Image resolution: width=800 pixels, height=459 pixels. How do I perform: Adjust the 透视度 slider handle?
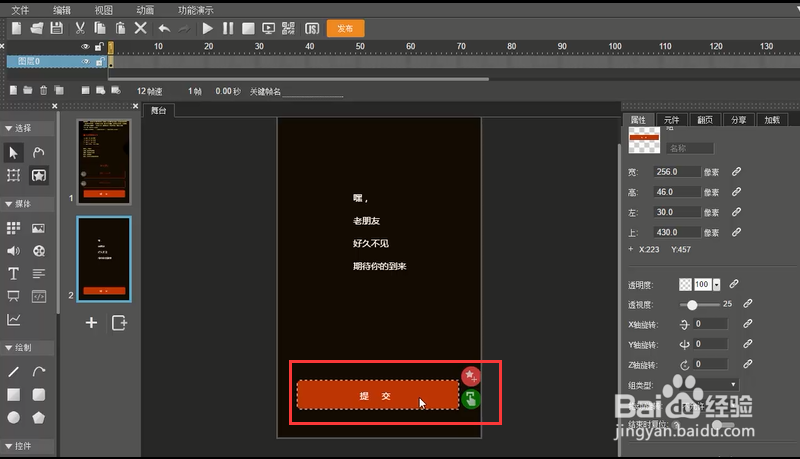click(x=692, y=305)
